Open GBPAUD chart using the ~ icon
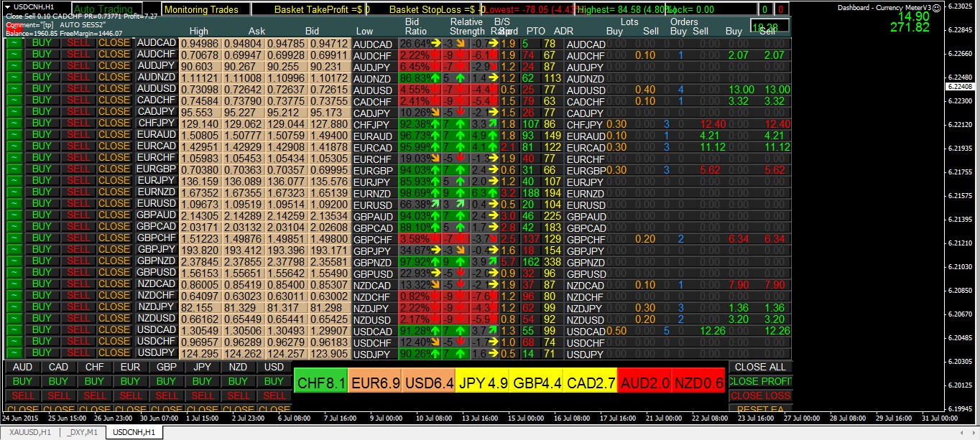The image size is (980, 440). (14, 215)
